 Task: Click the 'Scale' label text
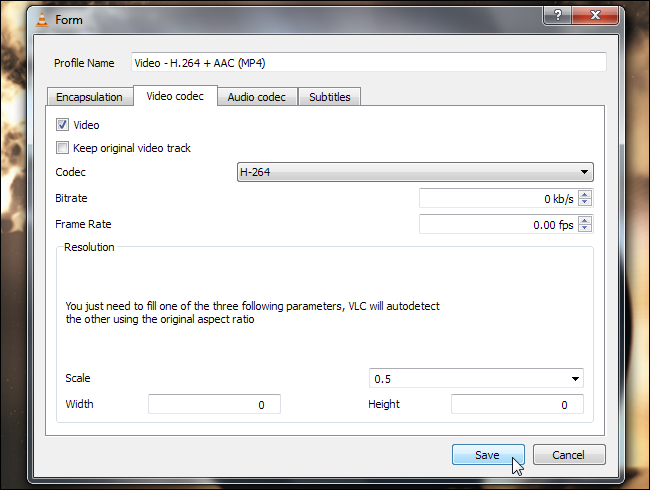pos(78,378)
